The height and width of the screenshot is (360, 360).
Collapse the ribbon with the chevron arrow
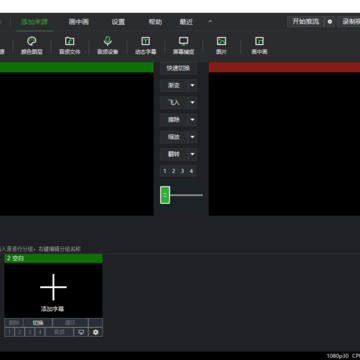tap(210, 22)
